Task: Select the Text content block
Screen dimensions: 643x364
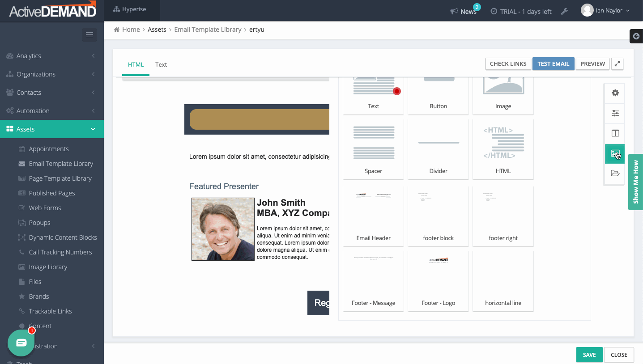Action: tap(374, 95)
